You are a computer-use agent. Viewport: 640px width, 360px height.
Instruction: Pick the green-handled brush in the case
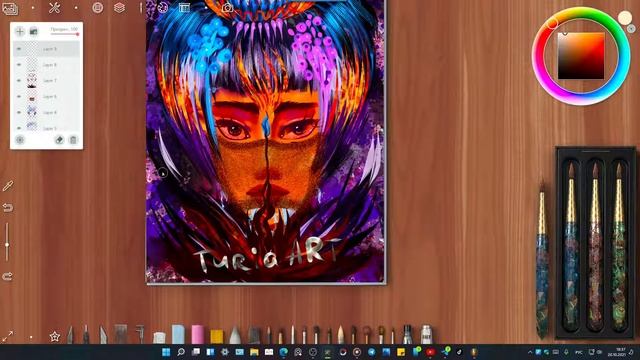[x=619, y=247]
